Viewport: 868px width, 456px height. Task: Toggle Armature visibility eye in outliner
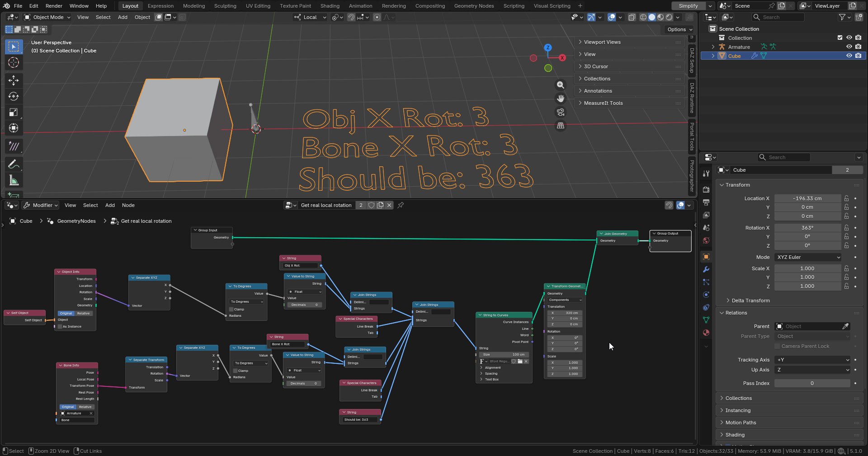[x=849, y=47]
